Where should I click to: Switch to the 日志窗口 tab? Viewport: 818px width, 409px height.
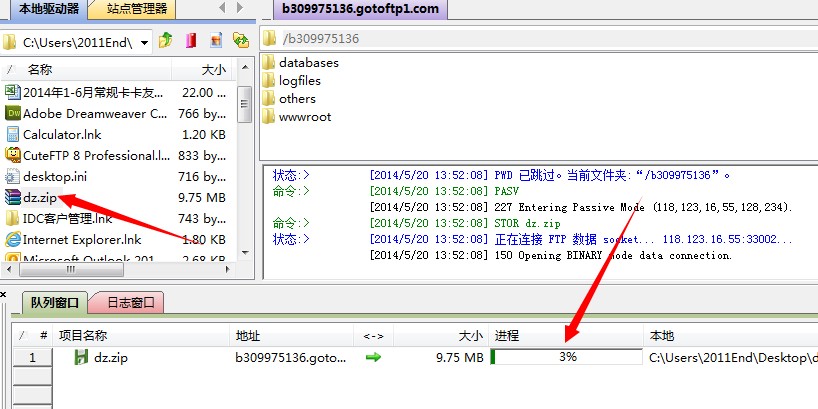tap(129, 302)
